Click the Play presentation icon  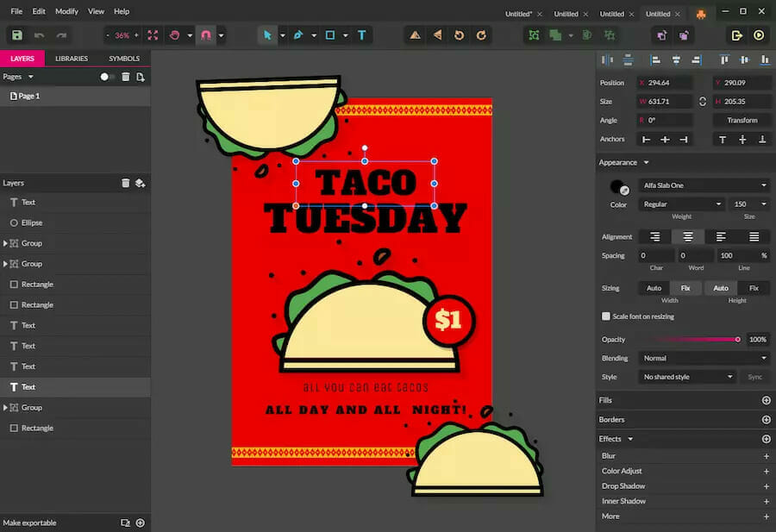coord(759,35)
